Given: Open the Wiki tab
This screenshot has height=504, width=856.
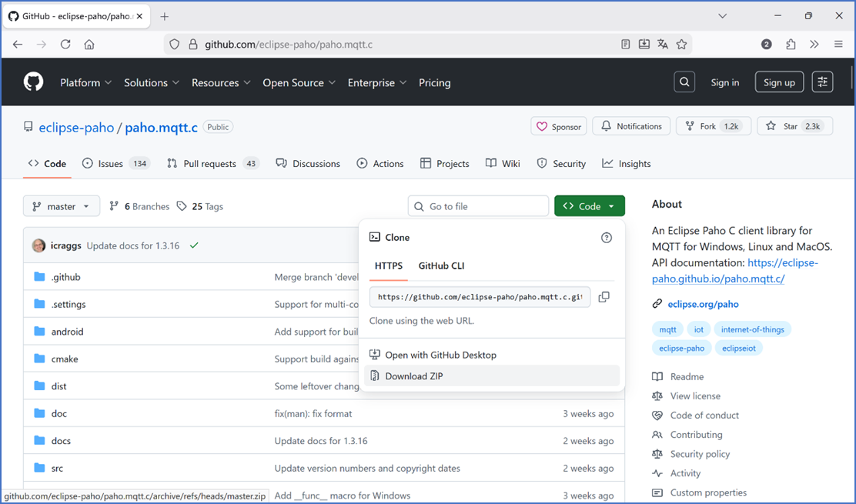Looking at the screenshot, I should [x=503, y=164].
